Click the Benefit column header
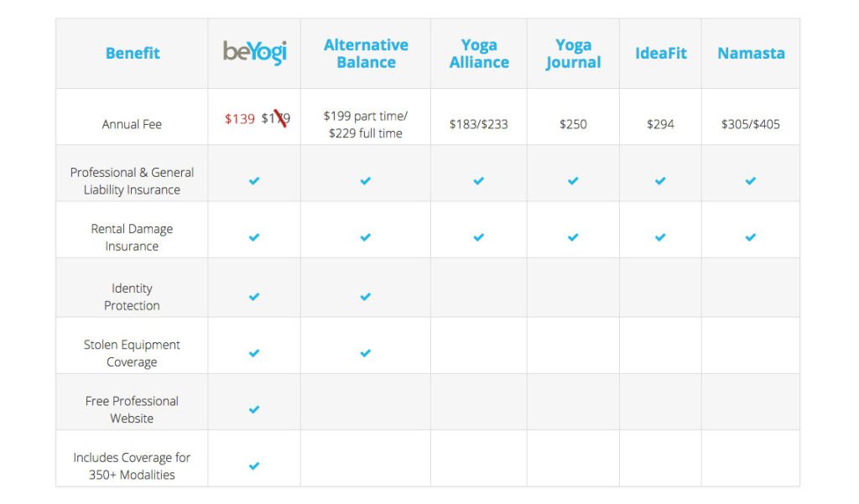The image size is (859, 504). point(133,53)
